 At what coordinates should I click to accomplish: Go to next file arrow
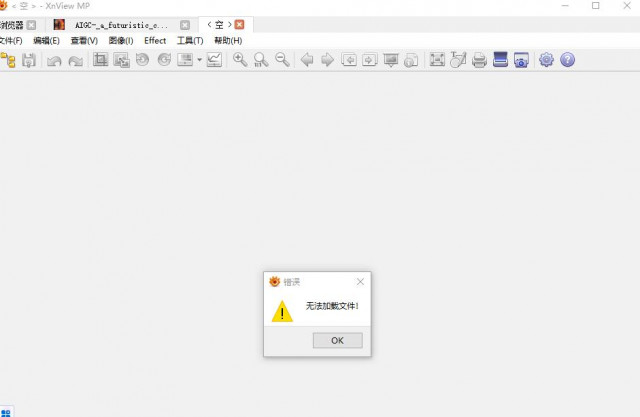[327, 60]
